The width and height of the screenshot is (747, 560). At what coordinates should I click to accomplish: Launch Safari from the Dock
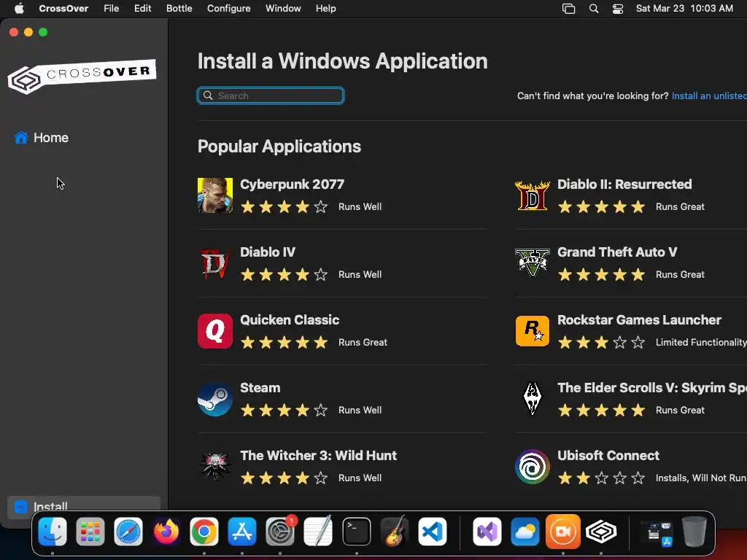[x=128, y=532]
